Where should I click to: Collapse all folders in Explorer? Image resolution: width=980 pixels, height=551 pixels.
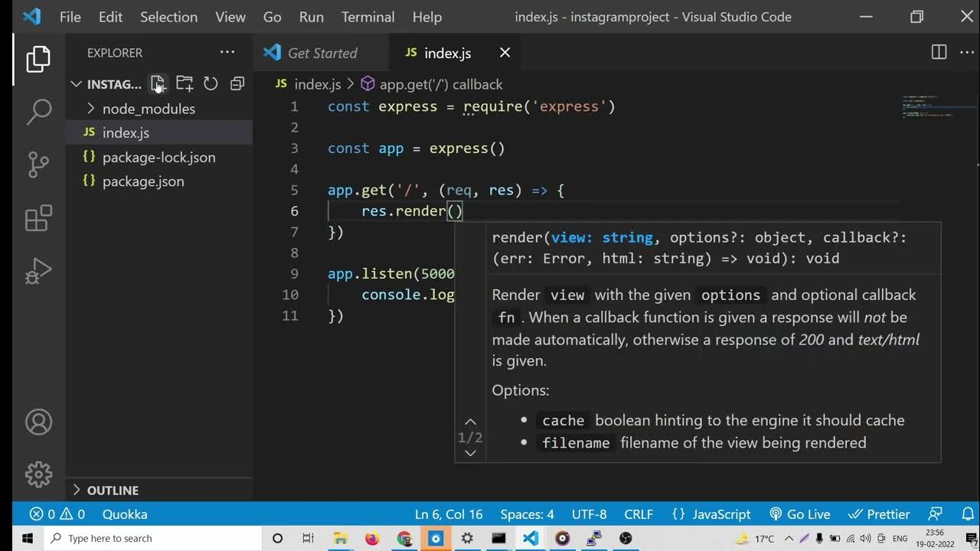(x=237, y=83)
